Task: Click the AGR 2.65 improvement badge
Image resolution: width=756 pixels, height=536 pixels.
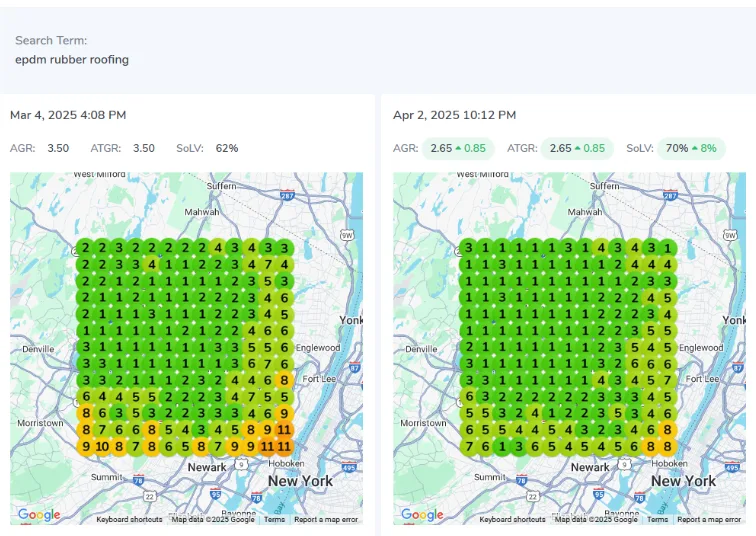Action: 458,148
